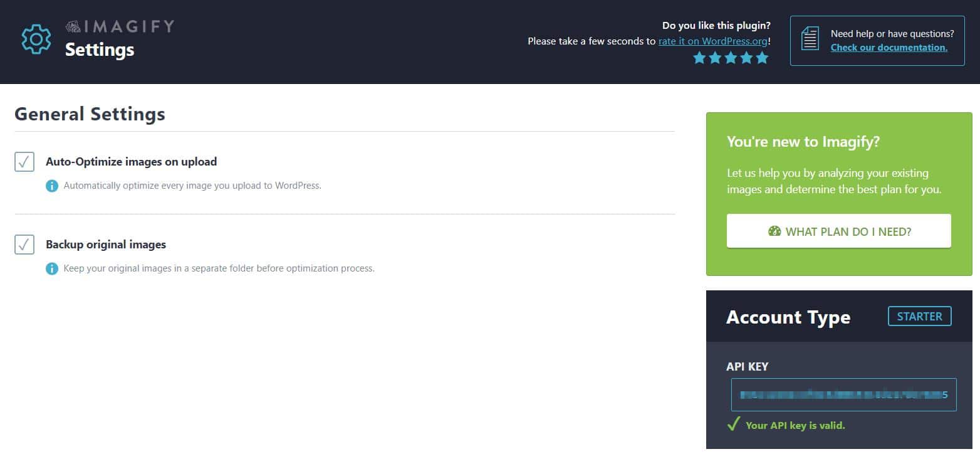The height and width of the screenshot is (454, 980).
Task: Click 'Need help or have questions?' text
Action: click(x=892, y=34)
